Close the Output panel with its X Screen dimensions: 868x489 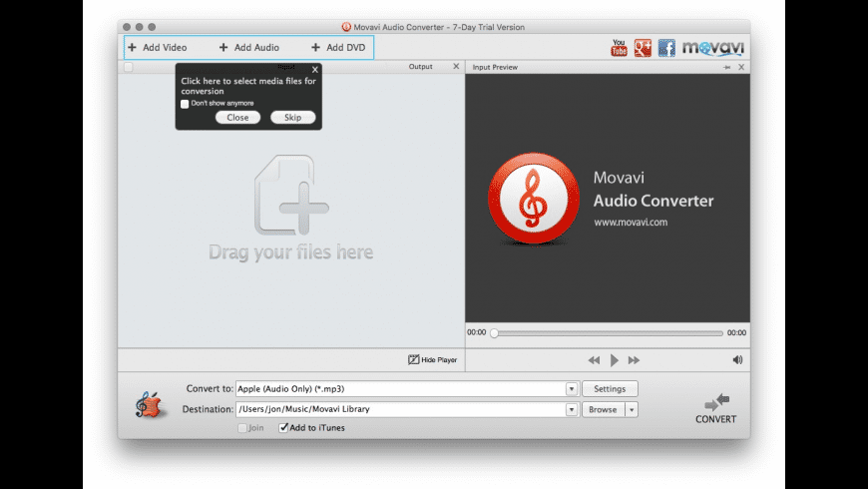click(456, 67)
